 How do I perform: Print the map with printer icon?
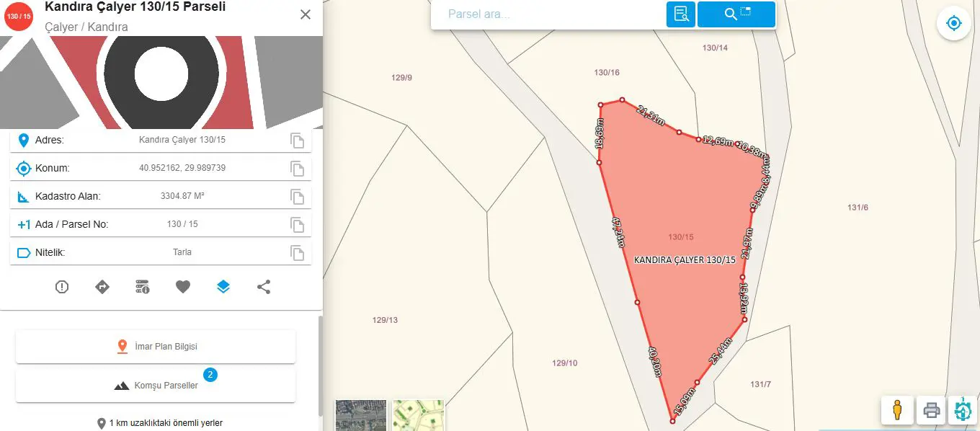click(x=932, y=410)
